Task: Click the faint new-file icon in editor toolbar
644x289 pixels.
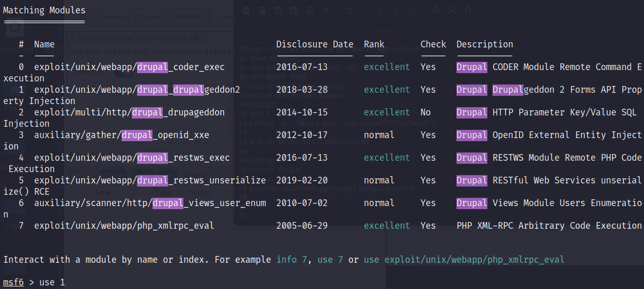Action: (x=246, y=10)
